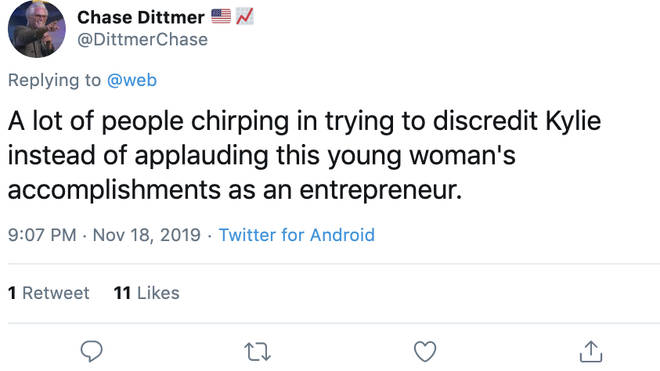Click the Twitter for Android source link
This screenshot has width=660, height=371.
(297, 235)
